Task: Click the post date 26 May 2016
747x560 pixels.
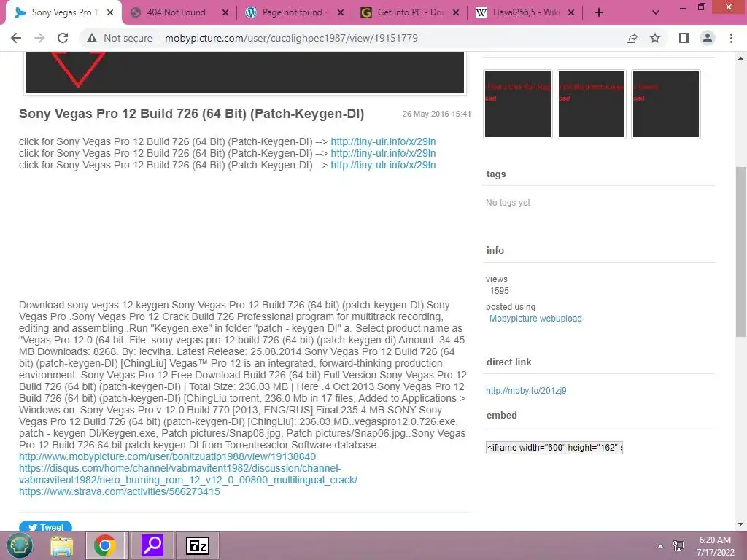Action: (x=437, y=114)
